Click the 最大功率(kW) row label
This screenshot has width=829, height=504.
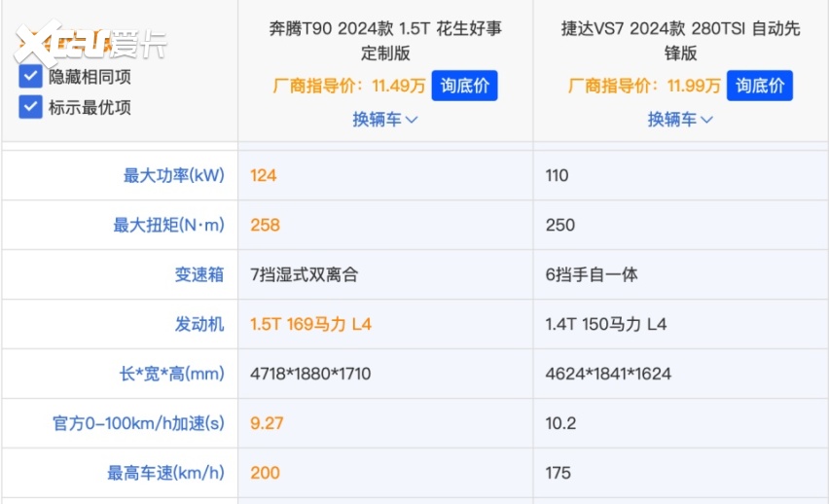coord(174,175)
